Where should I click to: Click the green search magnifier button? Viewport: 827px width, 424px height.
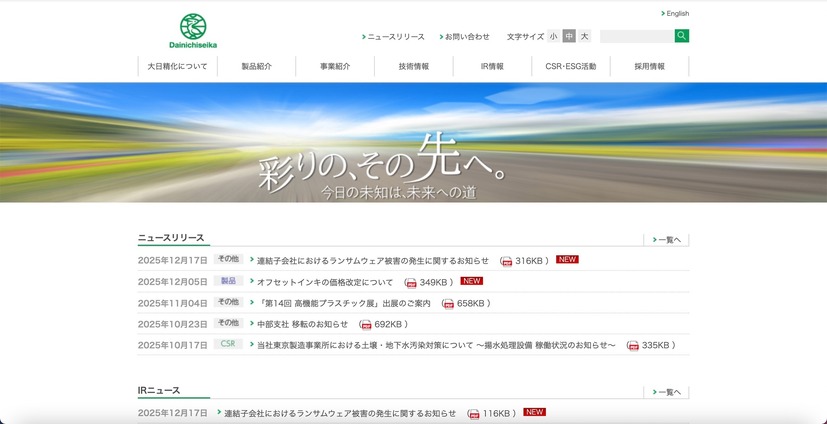point(681,36)
